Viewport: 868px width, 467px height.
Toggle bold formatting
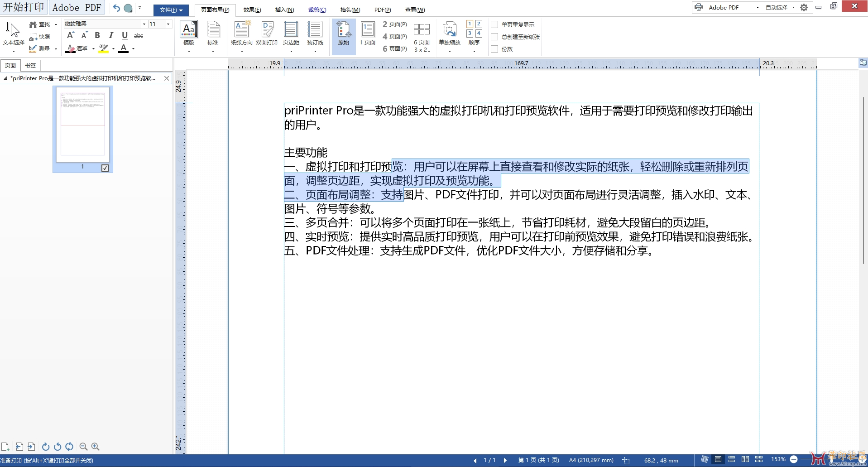pyautogui.click(x=97, y=35)
